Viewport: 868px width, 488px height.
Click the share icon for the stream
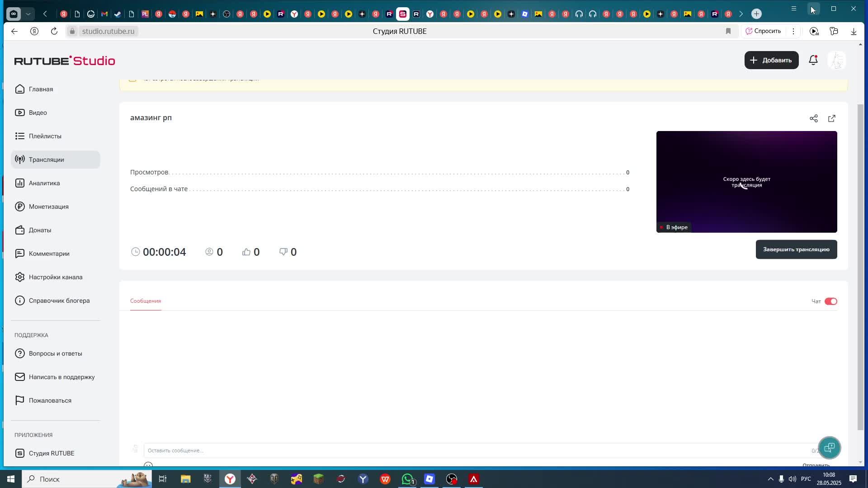tap(814, 118)
